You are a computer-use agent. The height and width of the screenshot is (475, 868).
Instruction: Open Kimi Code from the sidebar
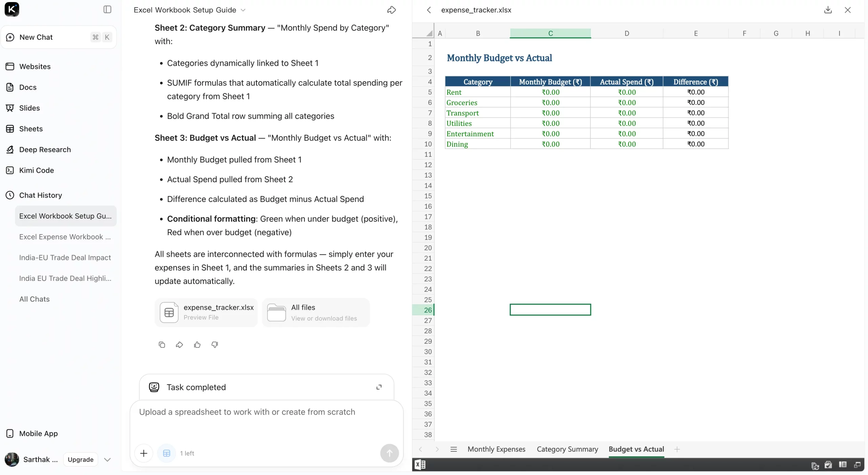tap(37, 170)
